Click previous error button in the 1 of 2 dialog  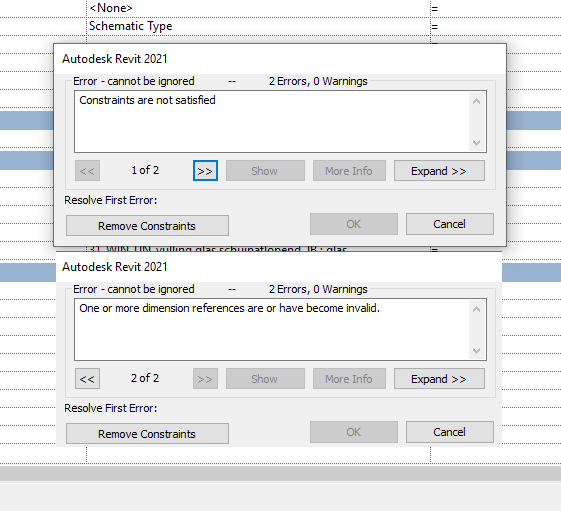coord(87,171)
